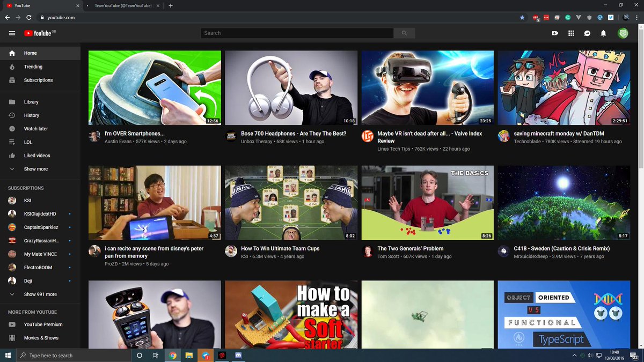
Task: Open File Explorer from the taskbar
Action: tap(189, 355)
